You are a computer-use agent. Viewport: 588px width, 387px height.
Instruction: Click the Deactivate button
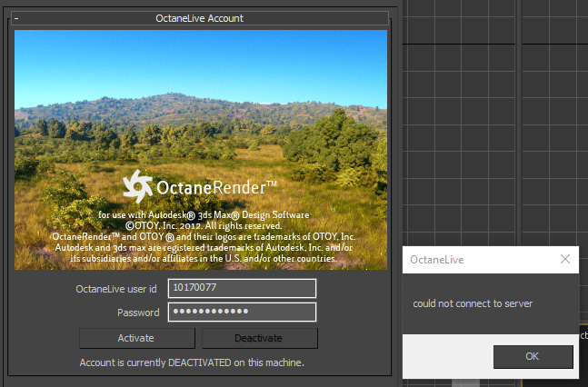pos(260,338)
